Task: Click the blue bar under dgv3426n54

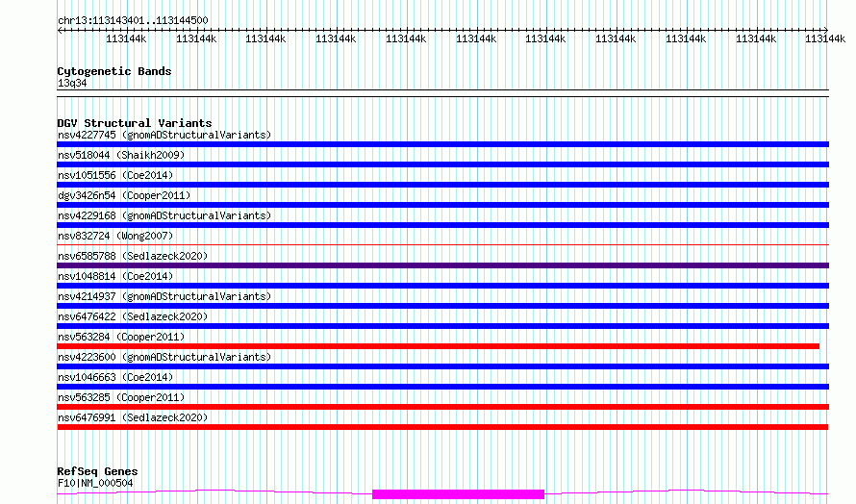Action: [442, 205]
